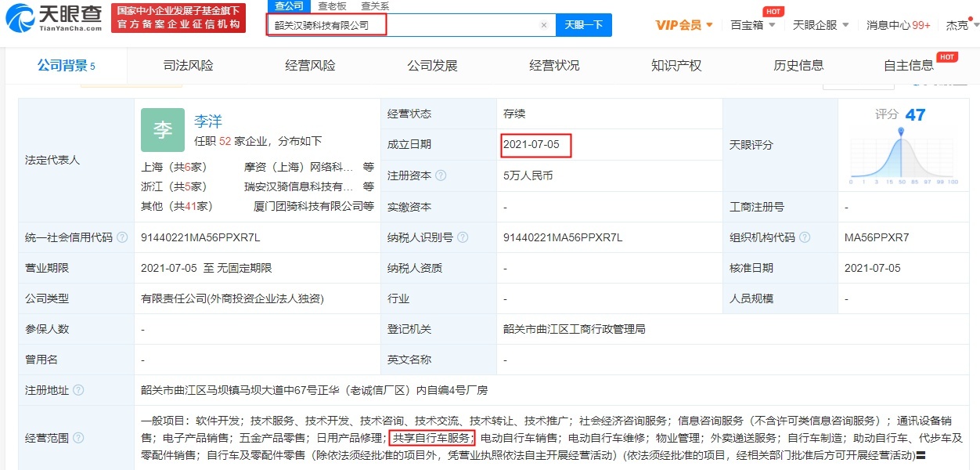Click 其他（共41家） region entry

tap(177, 206)
